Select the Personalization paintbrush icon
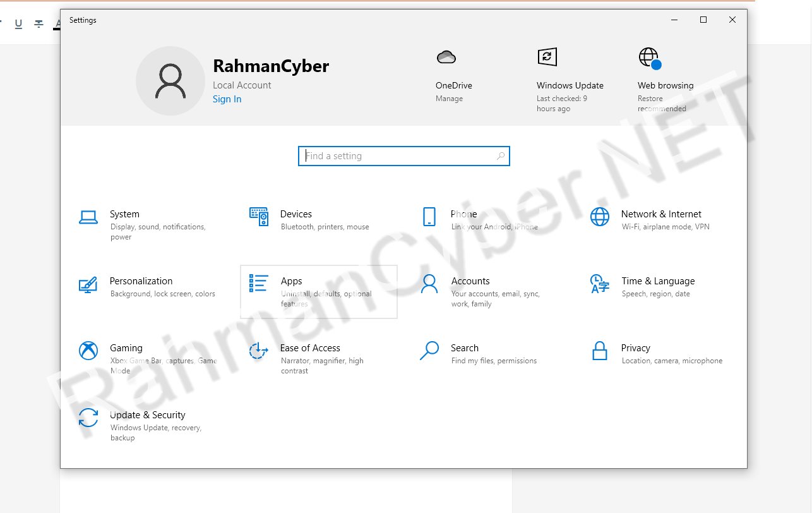 coord(88,284)
